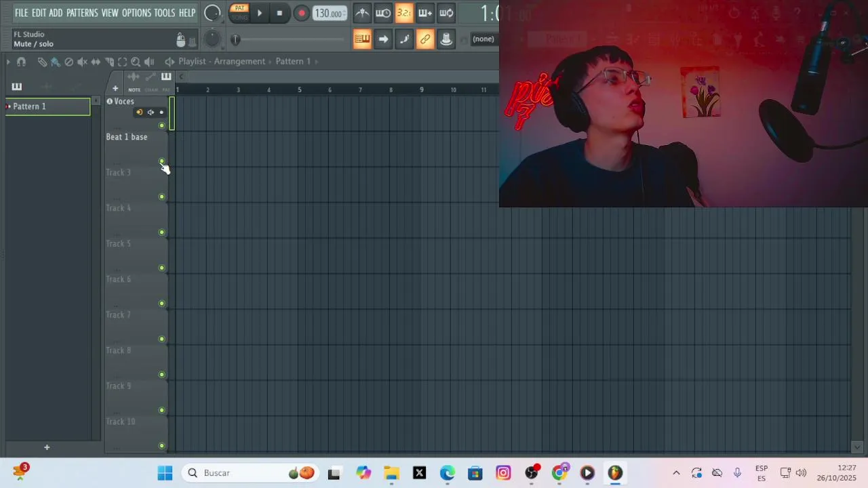868x488 pixels.
Task: Click the left arrow beside the timeline
Action: pos(181,77)
